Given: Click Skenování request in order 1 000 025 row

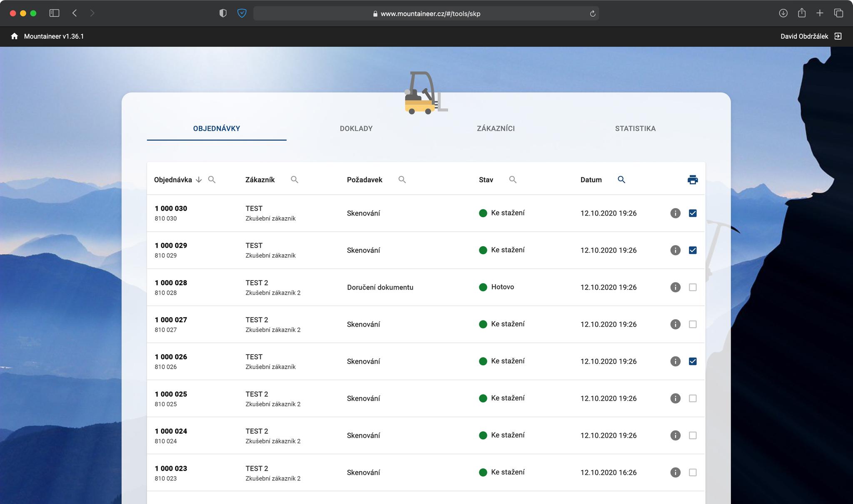Looking at the screenshot, I should tap(363, 398).
